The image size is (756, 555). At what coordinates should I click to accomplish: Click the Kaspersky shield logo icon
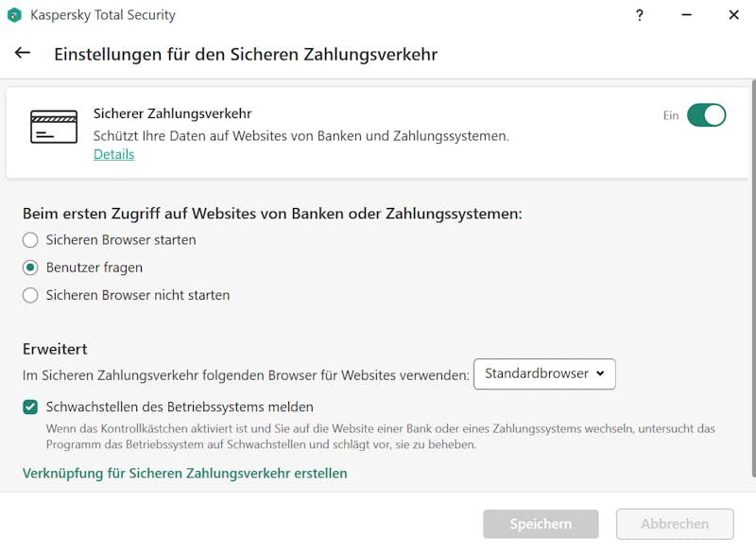click(14, 15)
